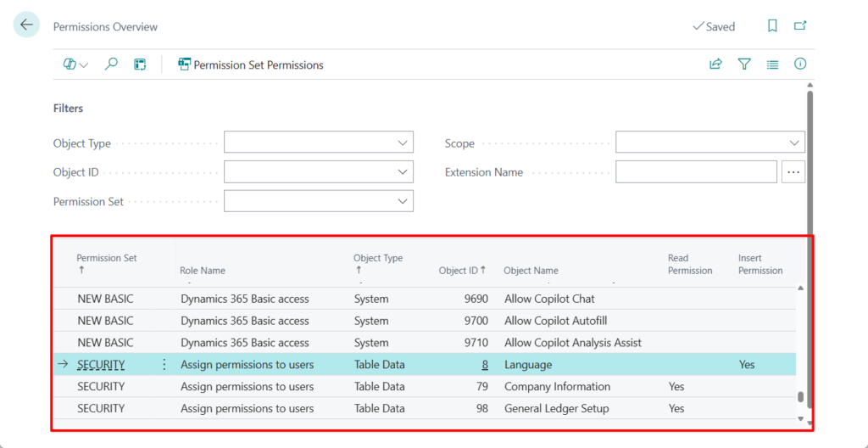Image resolution: width=868 pixels, height=448 pixels.
Task: Expand the Object Type dropdown
Action: tap(403, 143)
